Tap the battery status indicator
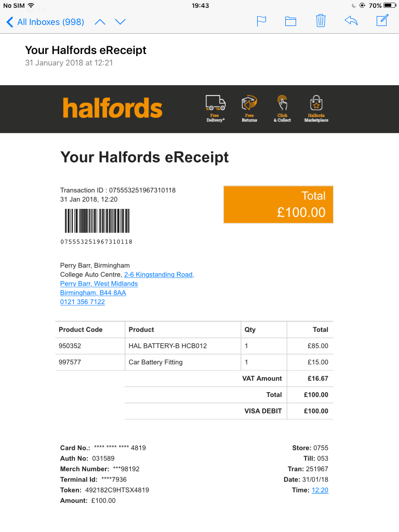The height and width of the screenshot is (532, 399). [x=390, y=5]
